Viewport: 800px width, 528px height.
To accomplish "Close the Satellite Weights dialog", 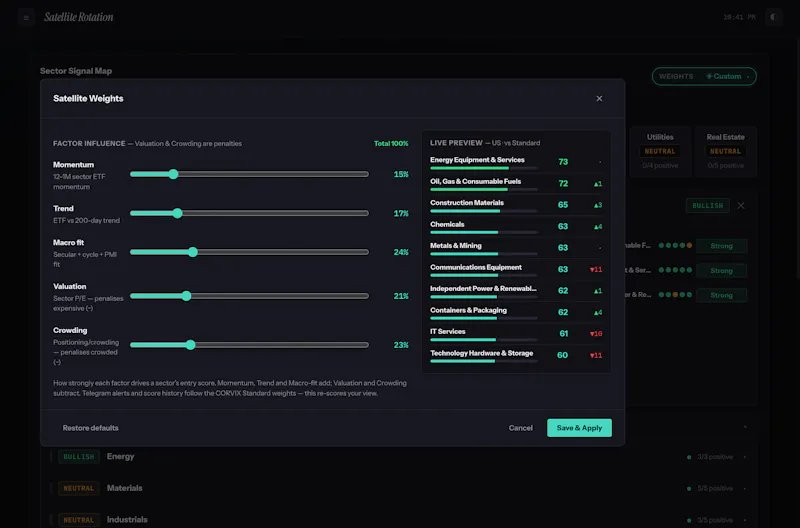I will click(599, 98).
